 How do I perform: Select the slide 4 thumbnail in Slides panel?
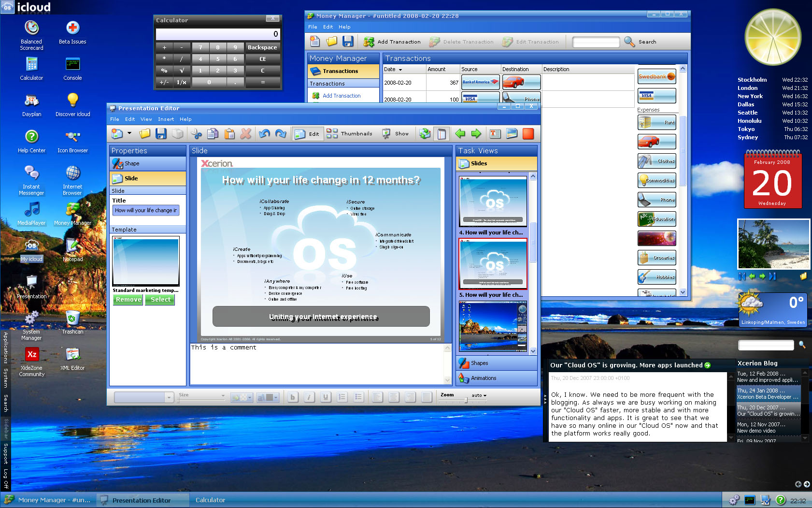pos(493,202)
